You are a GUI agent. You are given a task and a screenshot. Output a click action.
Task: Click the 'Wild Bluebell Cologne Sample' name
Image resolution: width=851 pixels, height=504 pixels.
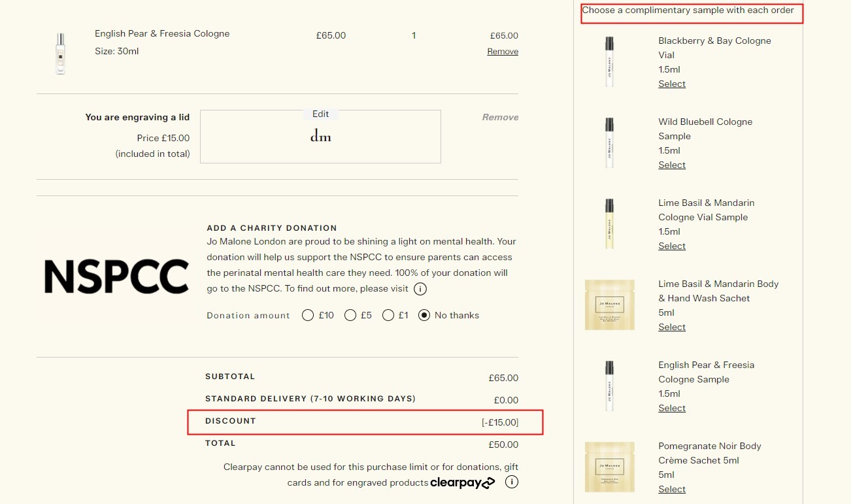(705, 129)
